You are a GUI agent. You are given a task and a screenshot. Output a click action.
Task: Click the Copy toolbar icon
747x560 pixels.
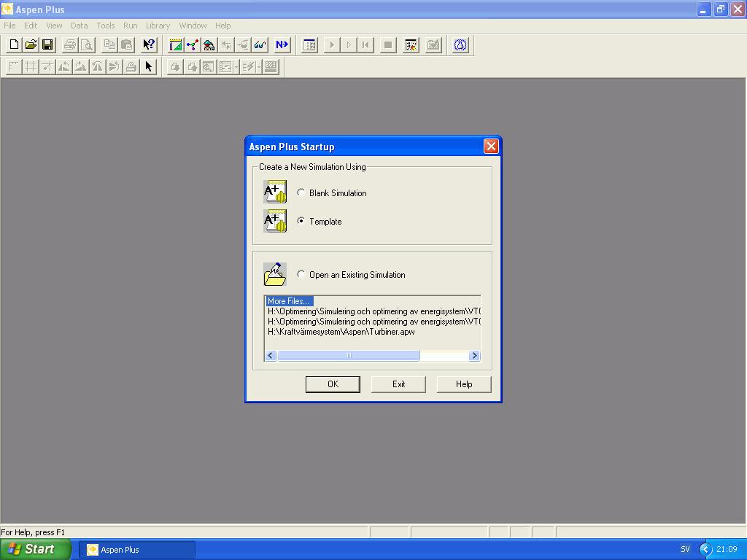[109, 44]
